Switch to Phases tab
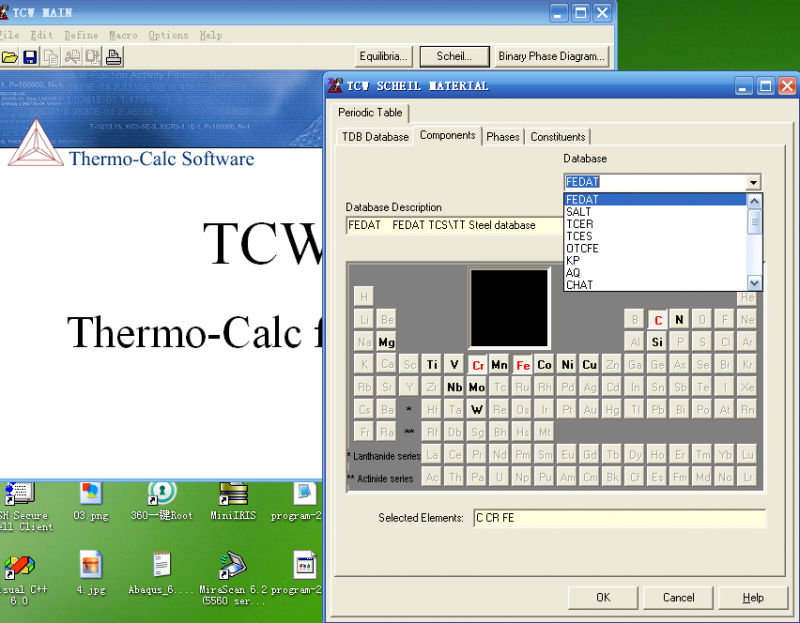 click(x=503, y=137)
